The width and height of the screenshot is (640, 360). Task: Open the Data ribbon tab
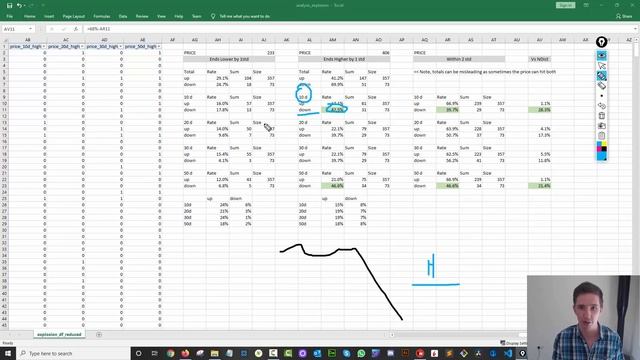pyautogui.click(x=123, y=16)
